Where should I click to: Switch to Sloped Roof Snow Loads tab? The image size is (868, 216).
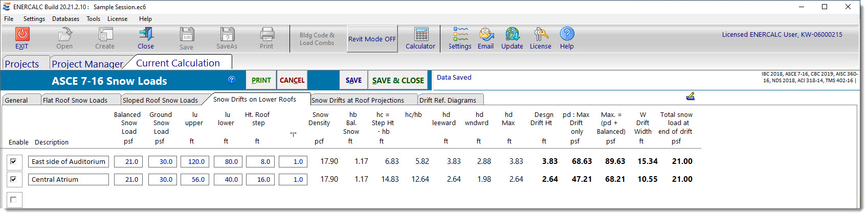tap(160, 101)
